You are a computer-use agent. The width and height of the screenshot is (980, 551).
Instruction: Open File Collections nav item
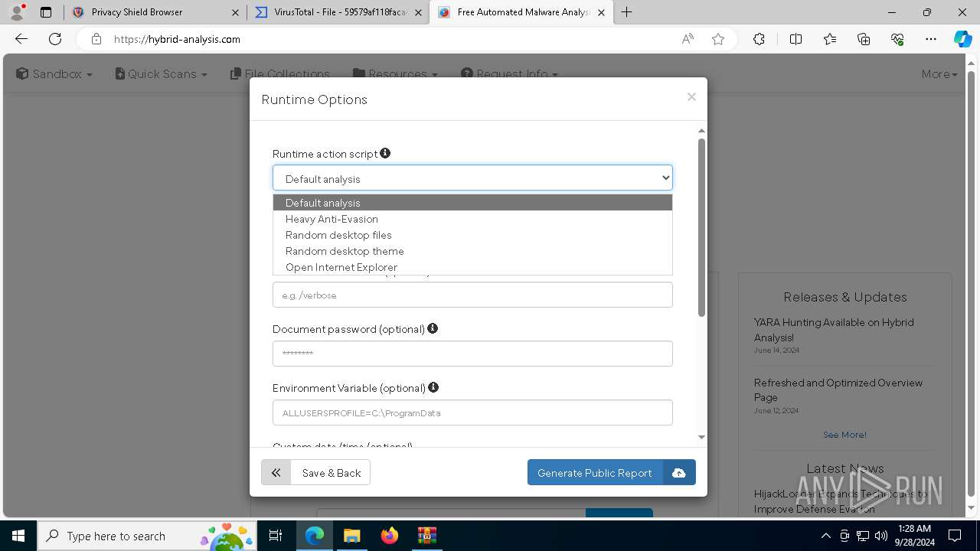(x=279, y=74)
